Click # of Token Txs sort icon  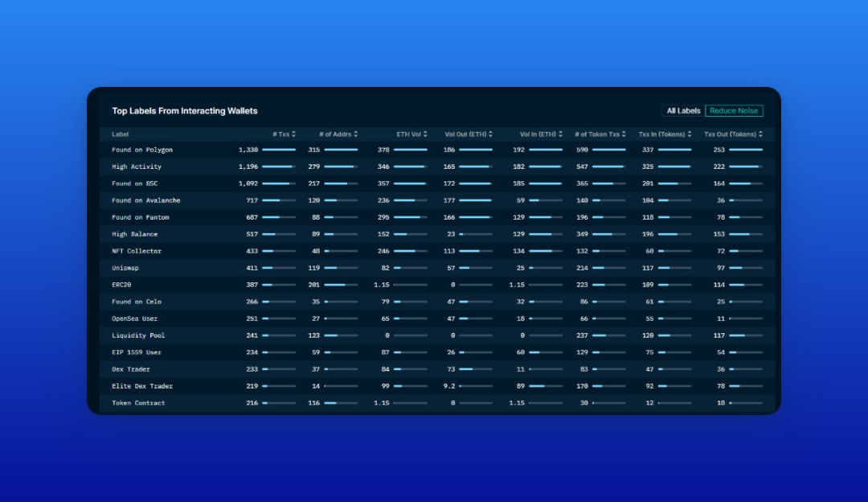[x=624, y=134]
